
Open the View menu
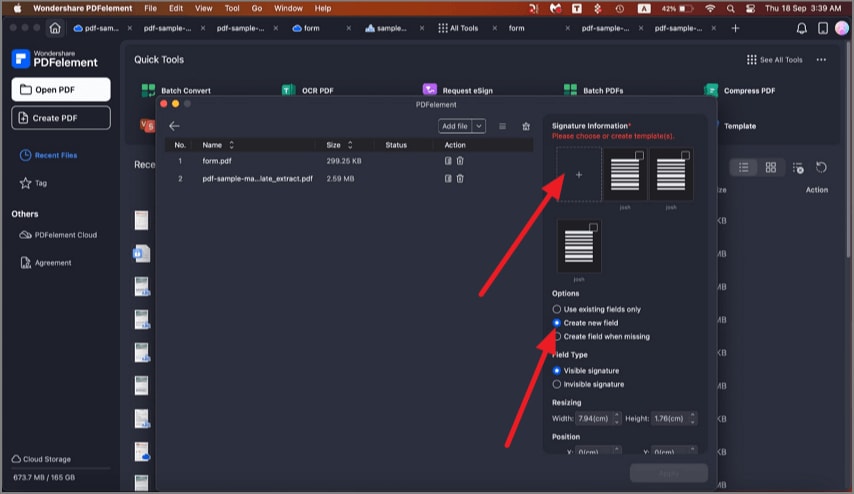pos(204,8)
